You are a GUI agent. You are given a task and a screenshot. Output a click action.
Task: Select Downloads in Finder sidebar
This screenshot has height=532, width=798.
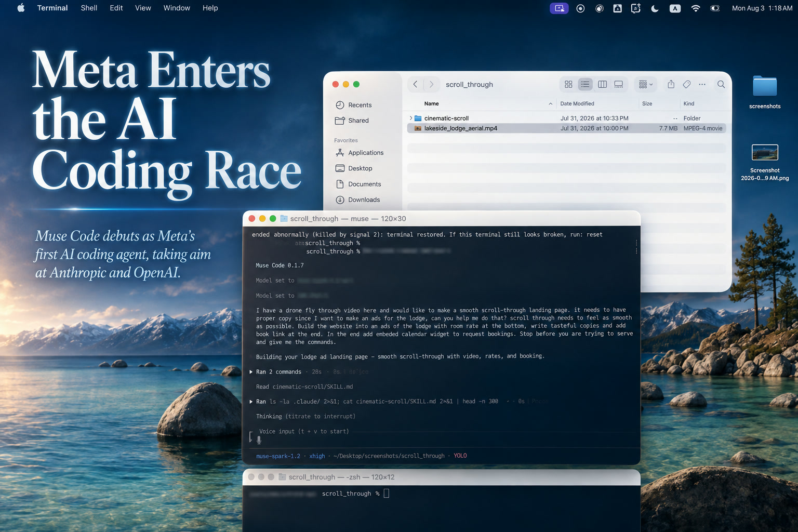pyautogui.click(x=364, y=199)
